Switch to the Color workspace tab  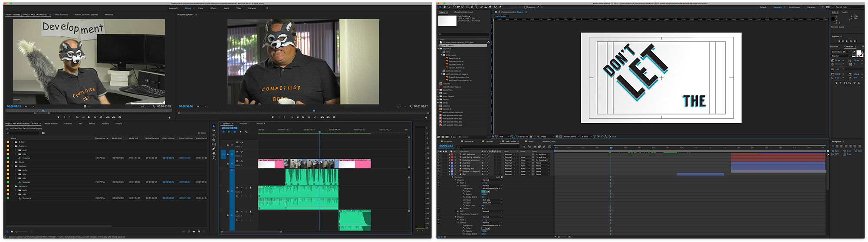(x=201, y=8)
